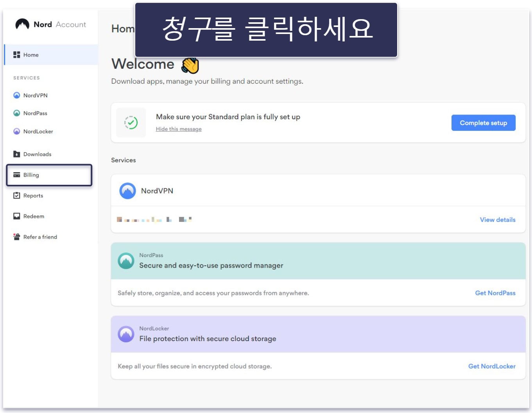This screenshot has width=532, height=413.
Task: Click View details for NordVPN
Action: click(498, 220)
